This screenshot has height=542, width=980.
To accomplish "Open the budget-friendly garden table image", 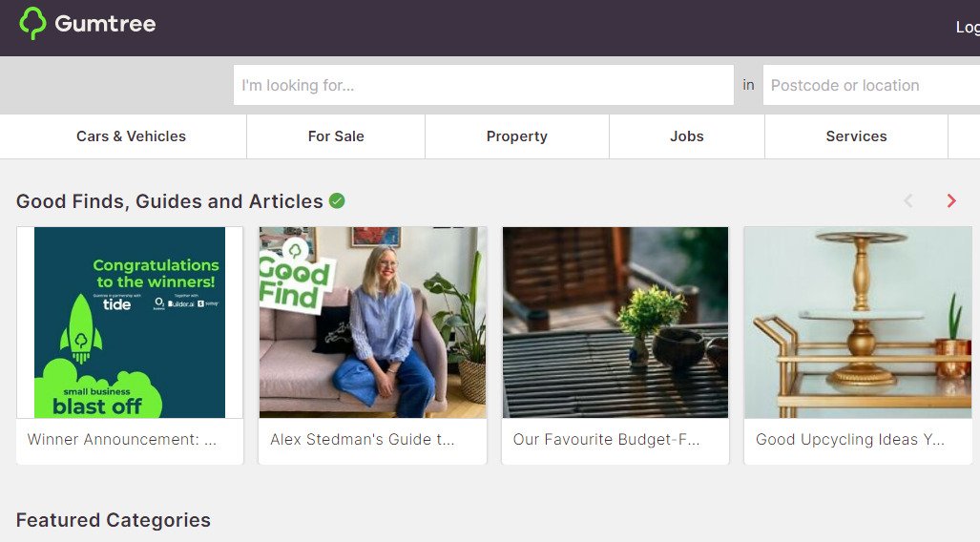I will (615, 322).
